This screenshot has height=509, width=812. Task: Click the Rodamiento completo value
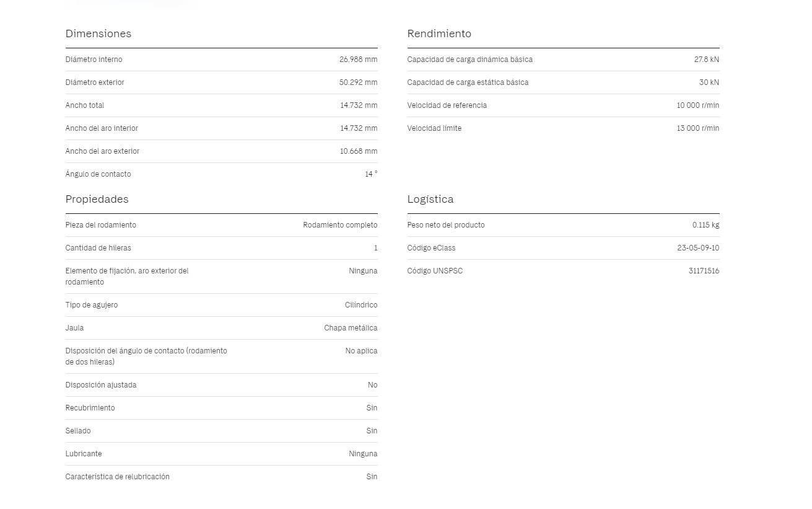point(340,225)
